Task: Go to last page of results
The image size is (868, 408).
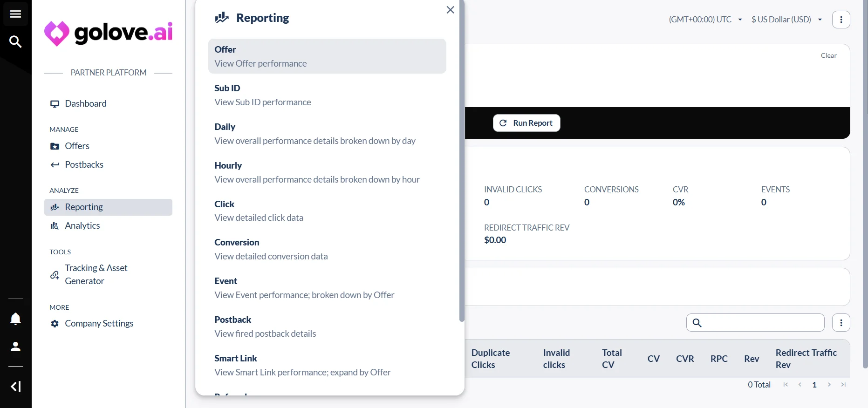Action: [843, 385]
